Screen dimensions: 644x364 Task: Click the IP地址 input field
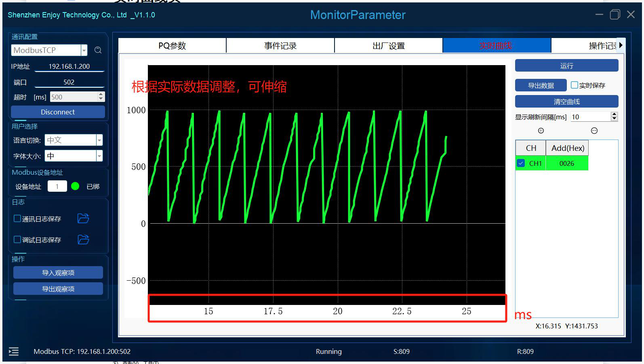[69, 66]
